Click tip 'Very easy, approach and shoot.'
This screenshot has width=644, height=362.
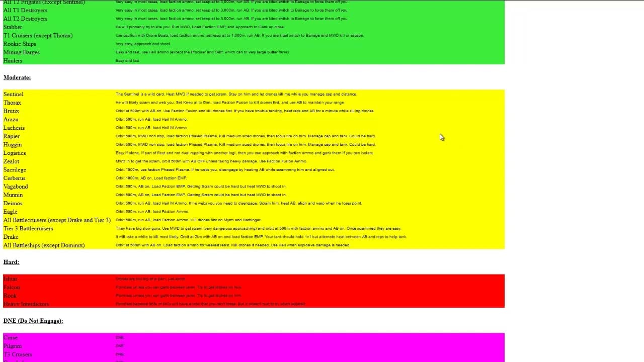tap(143, 44)
